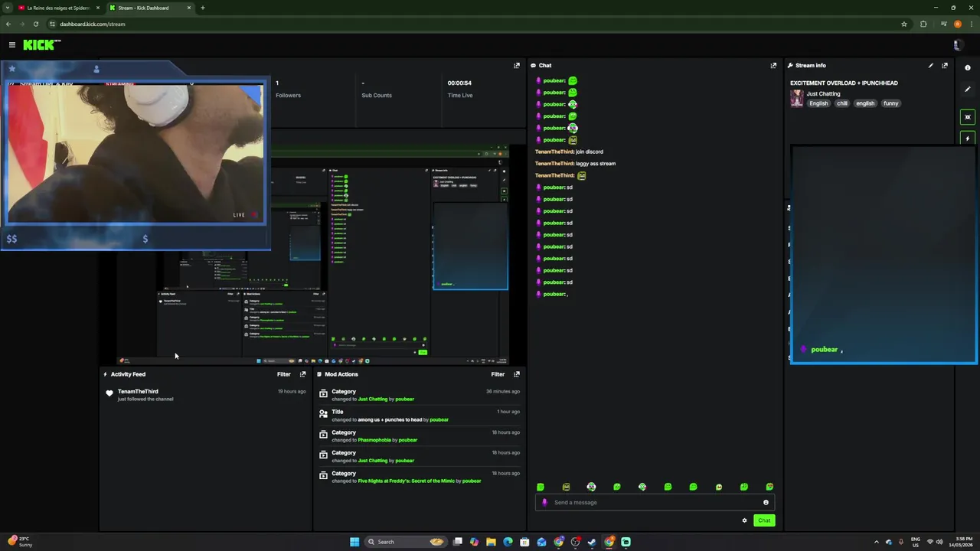Image resolution: width=980 pixels, height=551 pixels.
Task: Open the Windows Start menu
Action: tap(354, 542)
